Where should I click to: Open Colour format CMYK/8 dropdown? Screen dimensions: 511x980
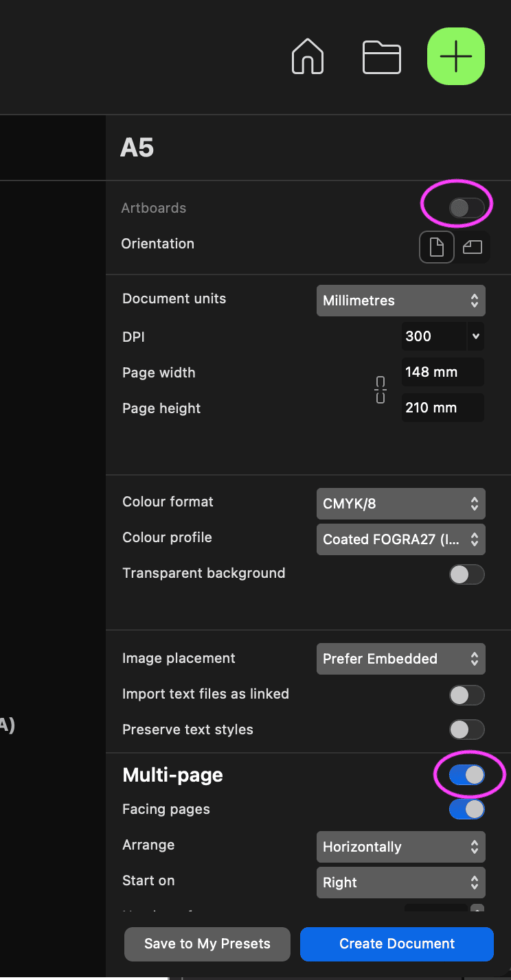point(401,504)
